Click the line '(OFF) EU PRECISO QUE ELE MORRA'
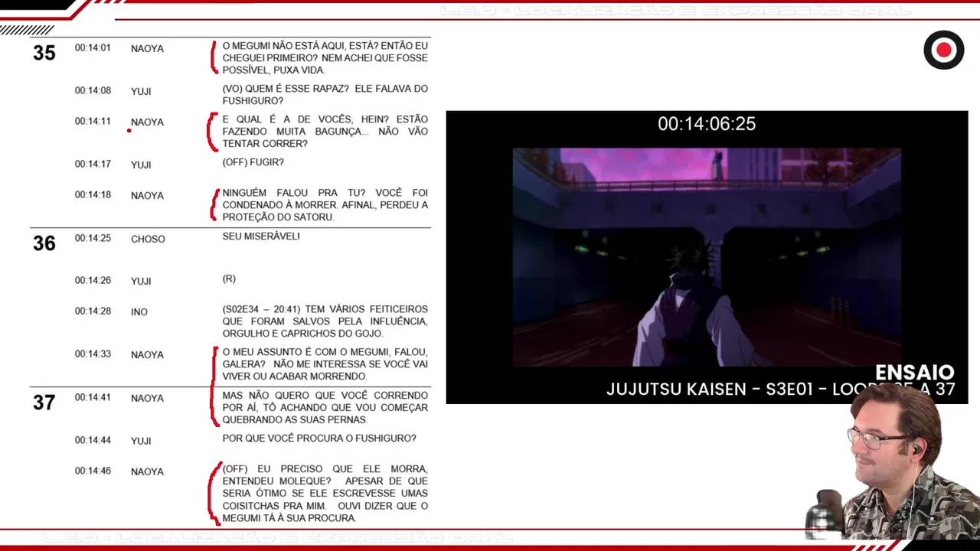This screenshot has height=551, width=980. tap(325, 494)
